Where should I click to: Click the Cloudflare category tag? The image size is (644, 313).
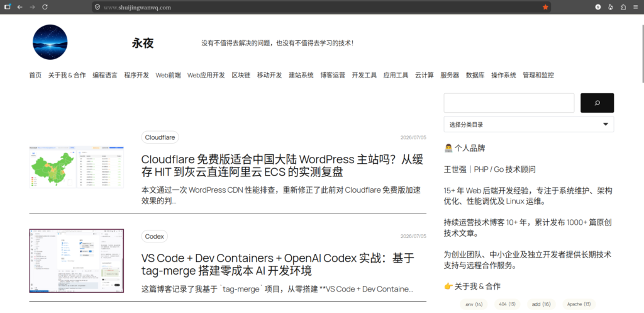(160, 137)
